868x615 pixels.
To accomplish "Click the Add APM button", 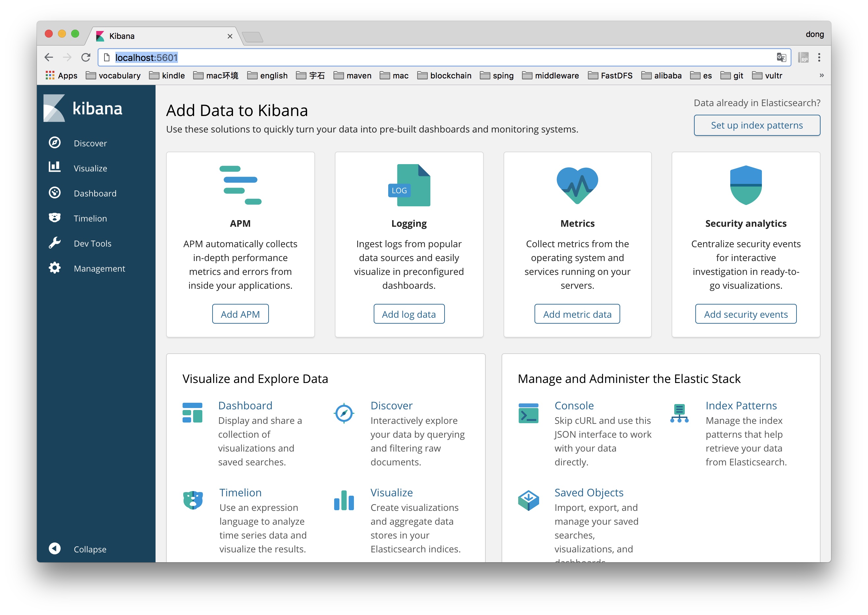I will click(240, 313).
